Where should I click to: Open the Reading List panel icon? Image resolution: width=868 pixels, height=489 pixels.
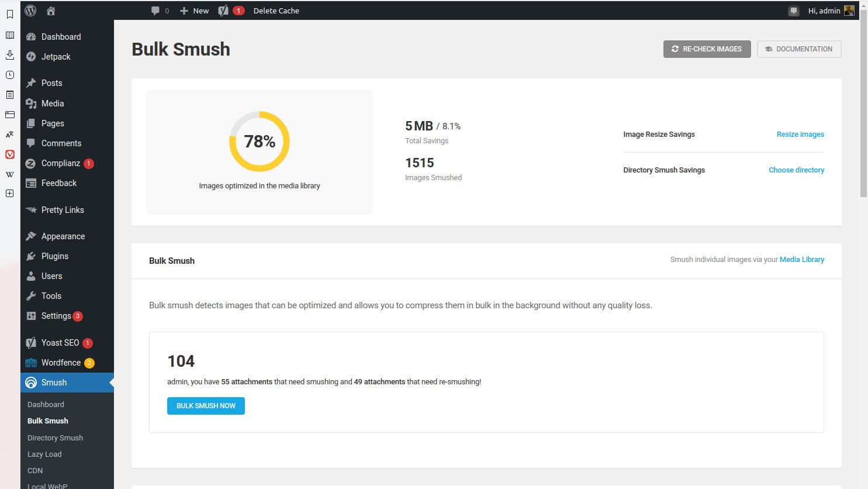tap(10, 35)
